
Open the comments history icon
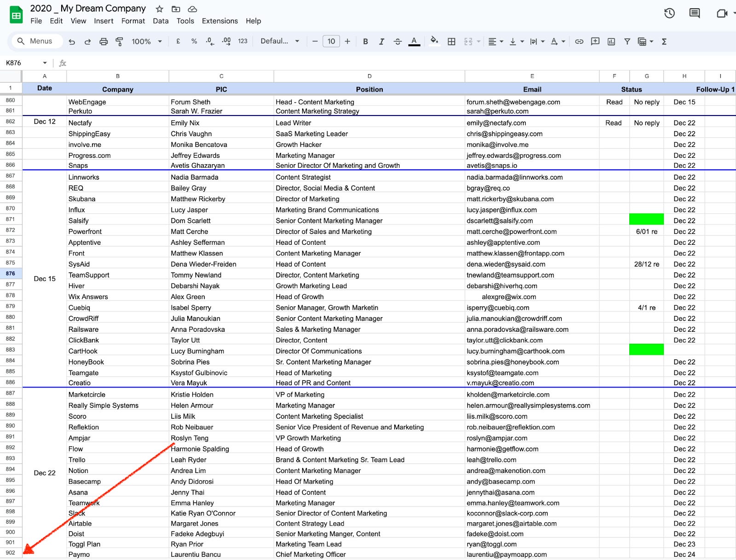(x=695, y=13)
